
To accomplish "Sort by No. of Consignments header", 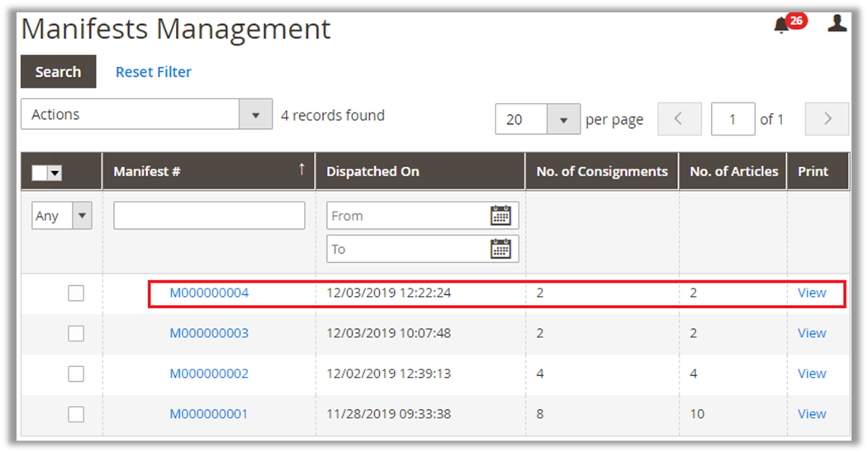I will point(601,172).
